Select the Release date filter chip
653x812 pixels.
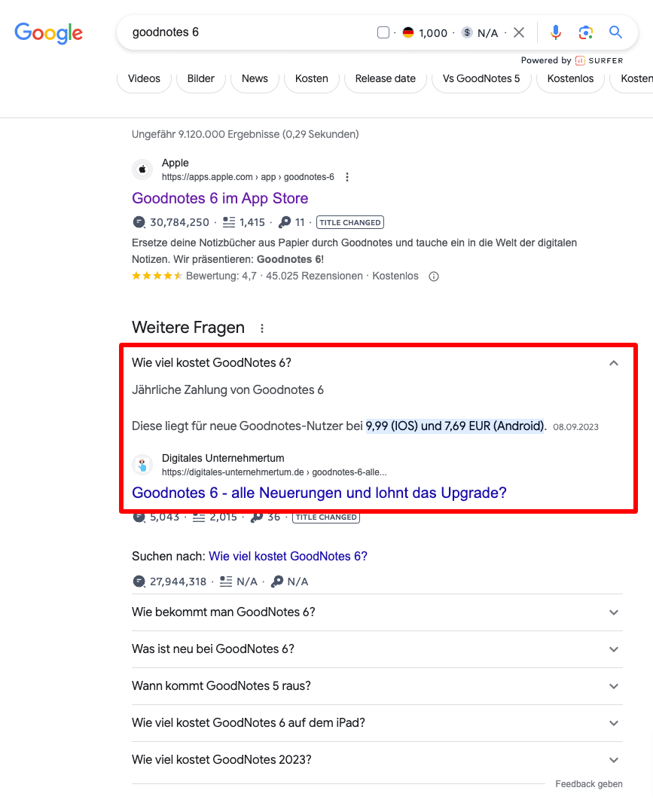pyautogui.click(x=386, y=78)
